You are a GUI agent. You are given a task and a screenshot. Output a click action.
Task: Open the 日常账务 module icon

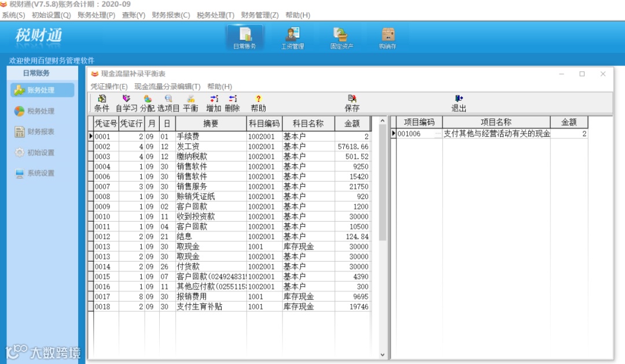coord(245,38)
